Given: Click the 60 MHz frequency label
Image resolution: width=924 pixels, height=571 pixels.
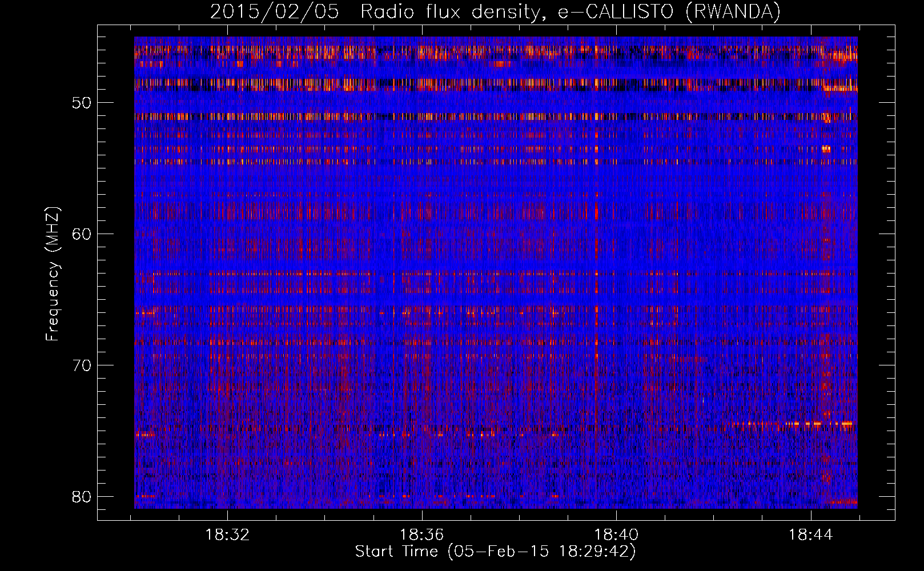Looking at the screenshot, I should [82, 234].
